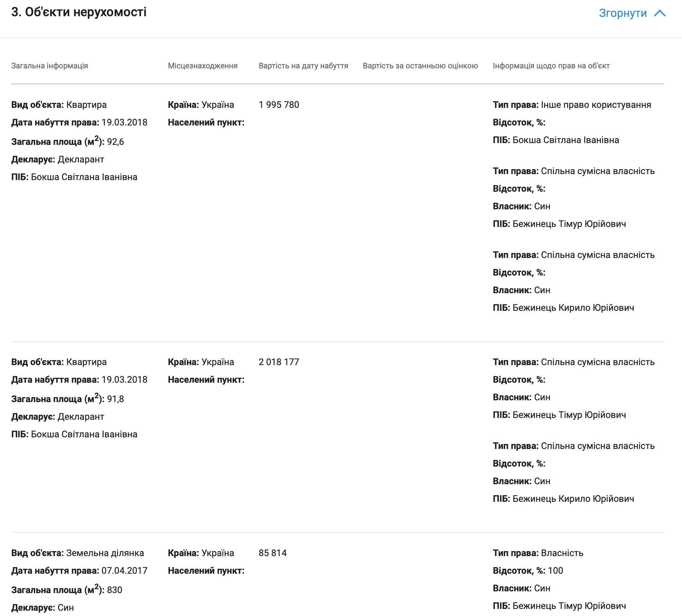This screenshot has height=616, width=682.
Task: Collapse section with the Згорнути link
Action: point(623,13)
